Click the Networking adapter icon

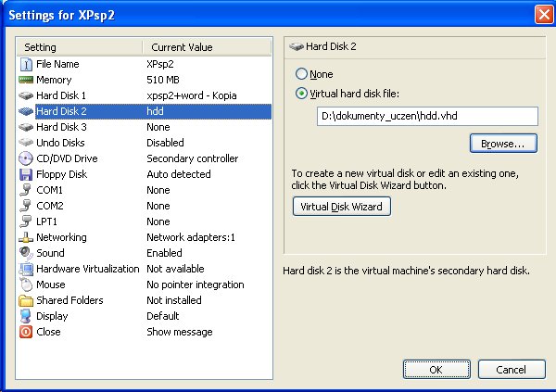tap(26, 237)
